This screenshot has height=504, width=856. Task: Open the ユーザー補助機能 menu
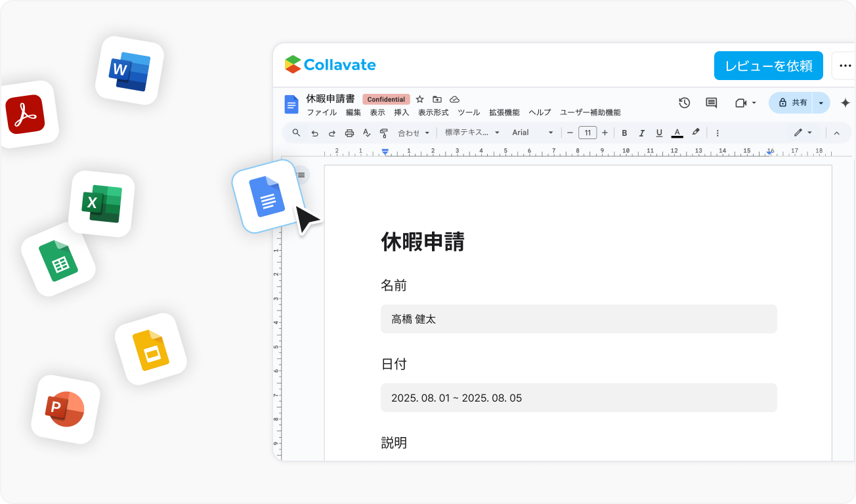click(x=590, y=113)
